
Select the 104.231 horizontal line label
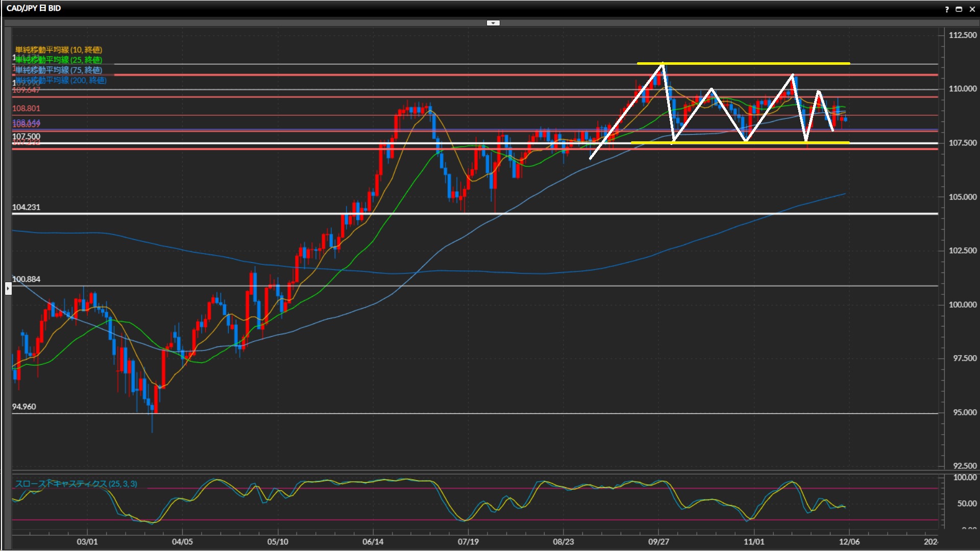(26, 207)
